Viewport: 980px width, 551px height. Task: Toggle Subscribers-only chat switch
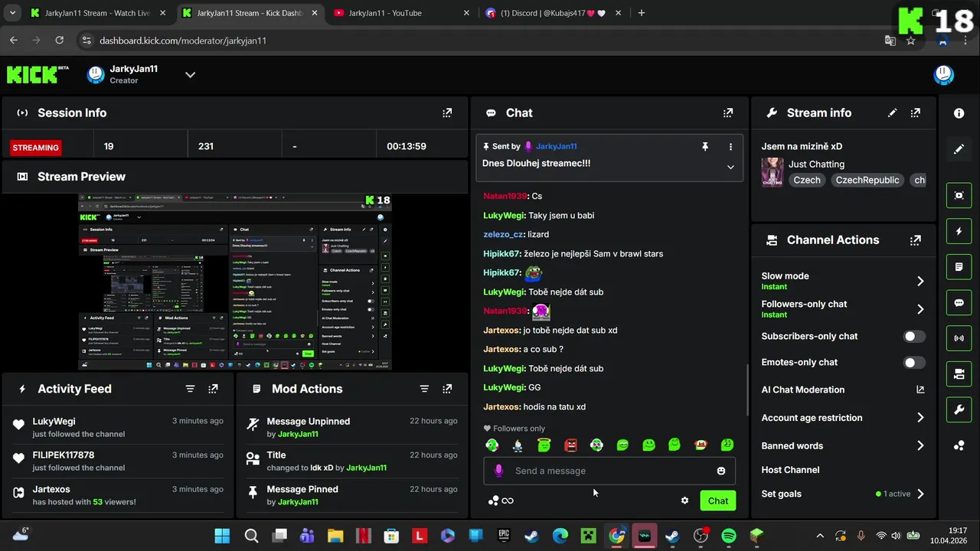(914, 336)
